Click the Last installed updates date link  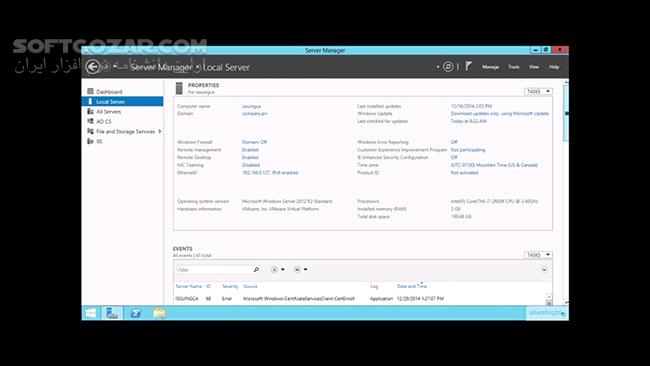[471, 106]
